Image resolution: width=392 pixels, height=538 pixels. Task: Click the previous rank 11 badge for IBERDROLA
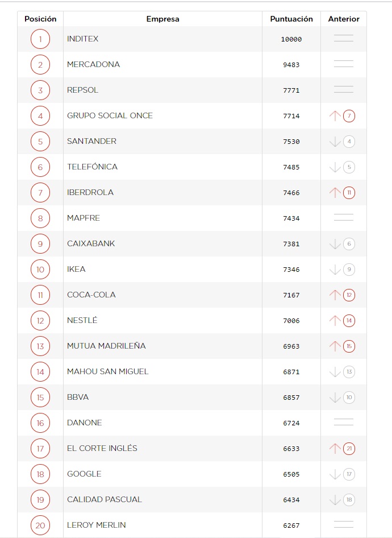349,193
